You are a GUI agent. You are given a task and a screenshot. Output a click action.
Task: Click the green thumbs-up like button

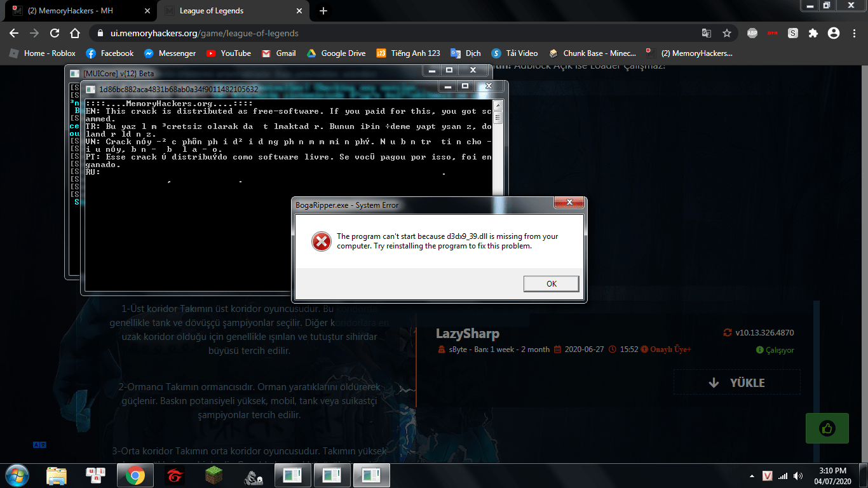click(827, 428)
